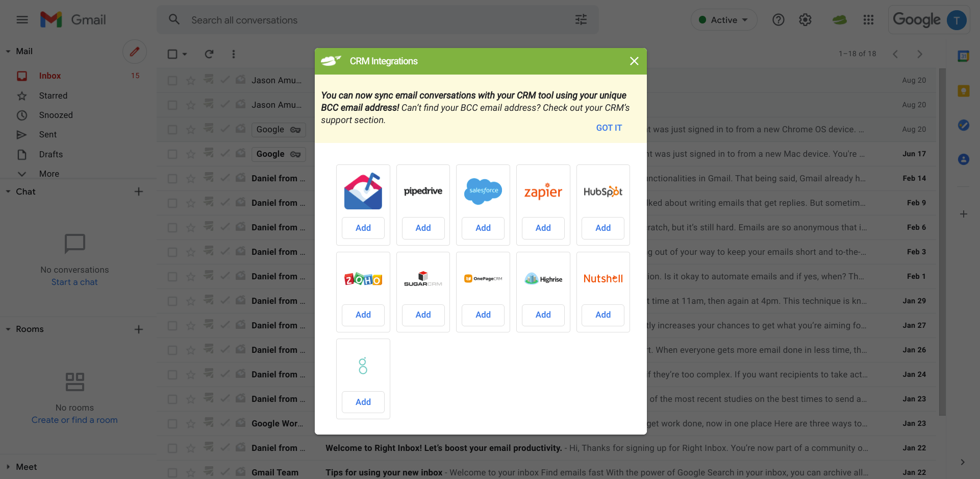Go to newer messages page arrow
The image size is (980, 479).
coord(895,54)
